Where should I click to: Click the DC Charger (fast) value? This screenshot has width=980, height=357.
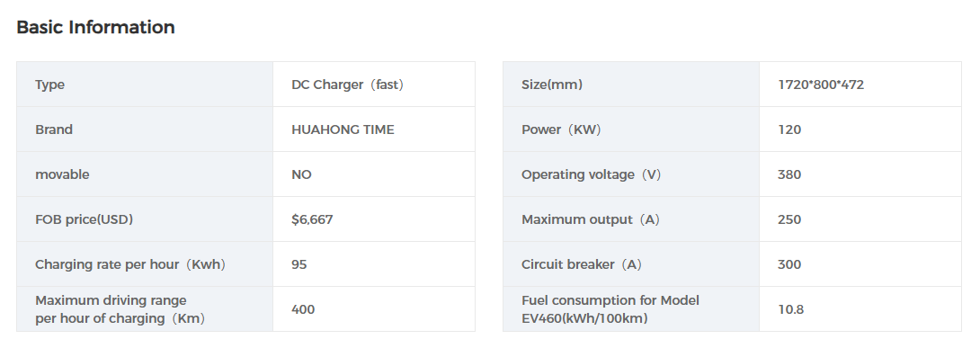click(348, 85)
